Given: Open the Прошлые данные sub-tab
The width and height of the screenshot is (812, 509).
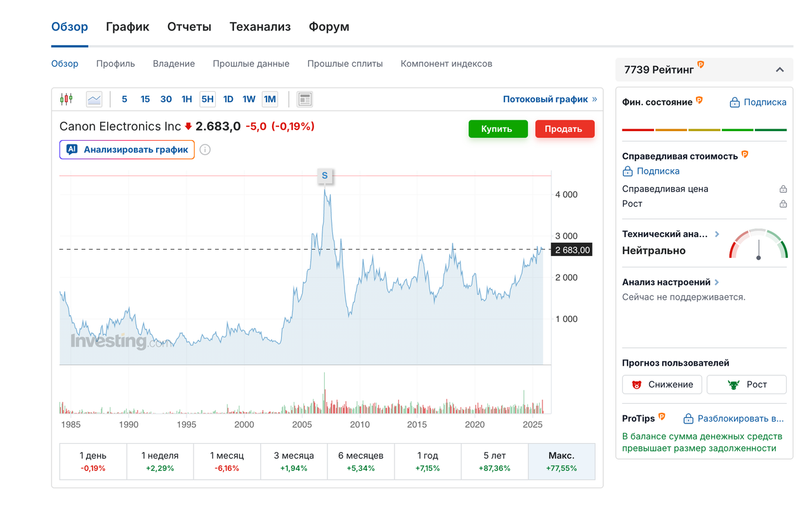Looking at the screenshot, I should (x=251, y=63).
